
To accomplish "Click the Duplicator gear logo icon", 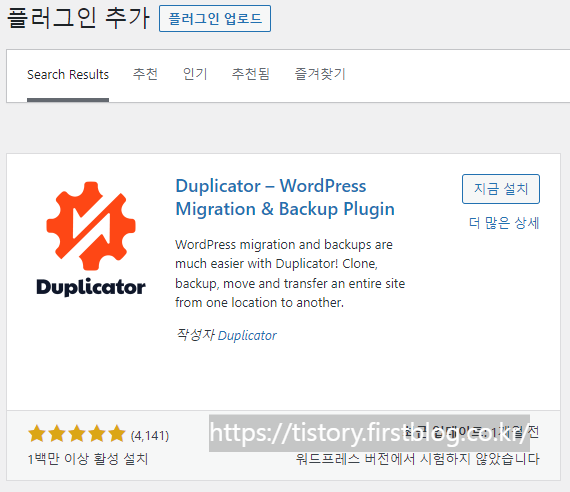I will click(x=91, y=226).
